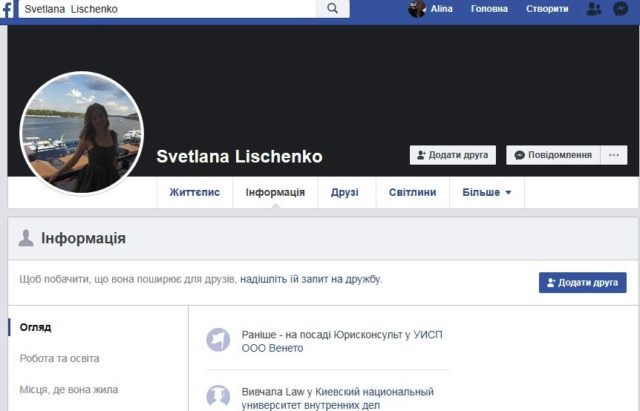640x411 pixels.
Task: Click Додати друга button on cover photo
Action: (x=452, y=155)
